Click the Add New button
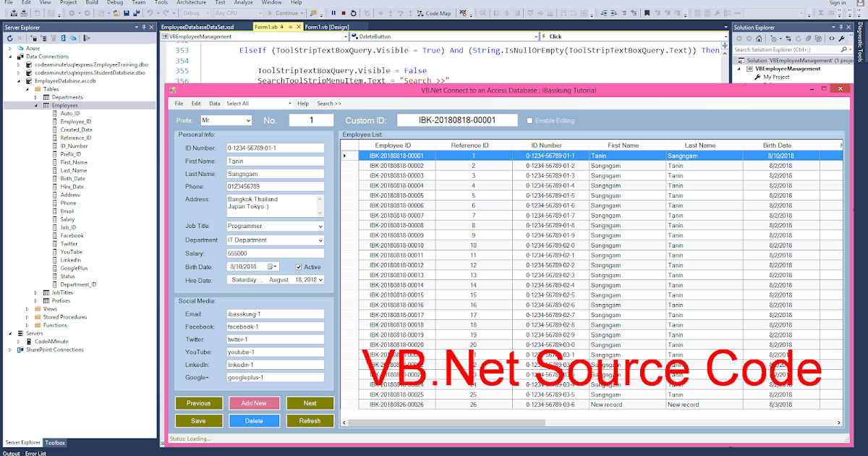This screenshot has width=868, height=456. (x=255, y=403)
